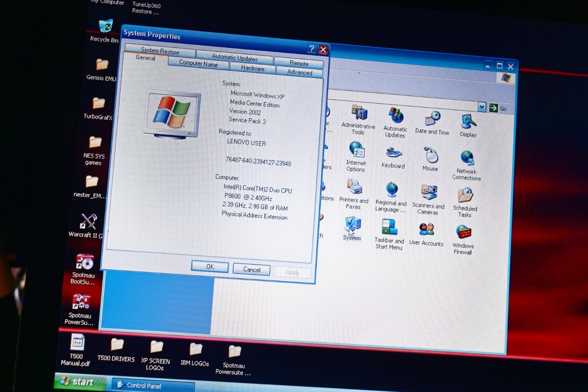Click the System Properties help question button

[312, 49]
